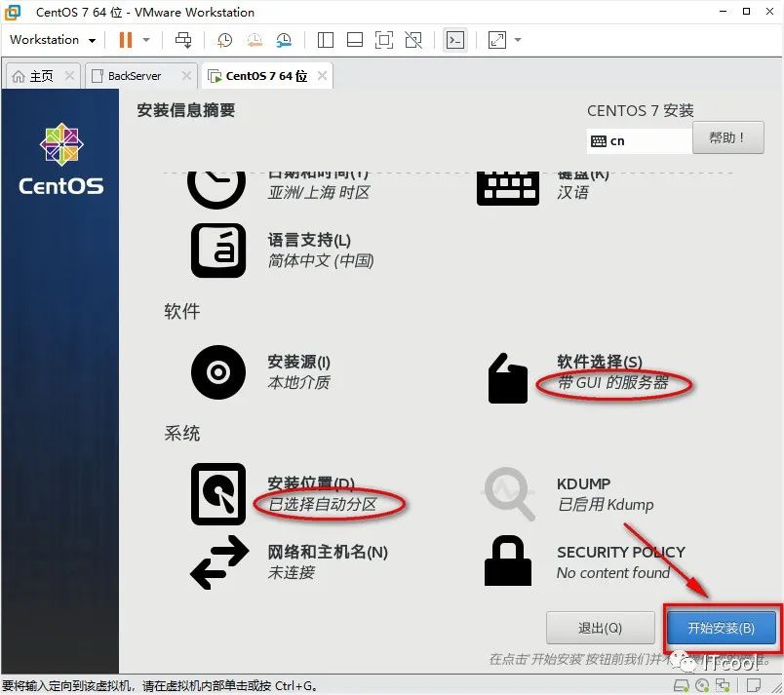784x695 pixels.
Task: Open 语言支持(L) language icon
Action: tap(218, 250)
